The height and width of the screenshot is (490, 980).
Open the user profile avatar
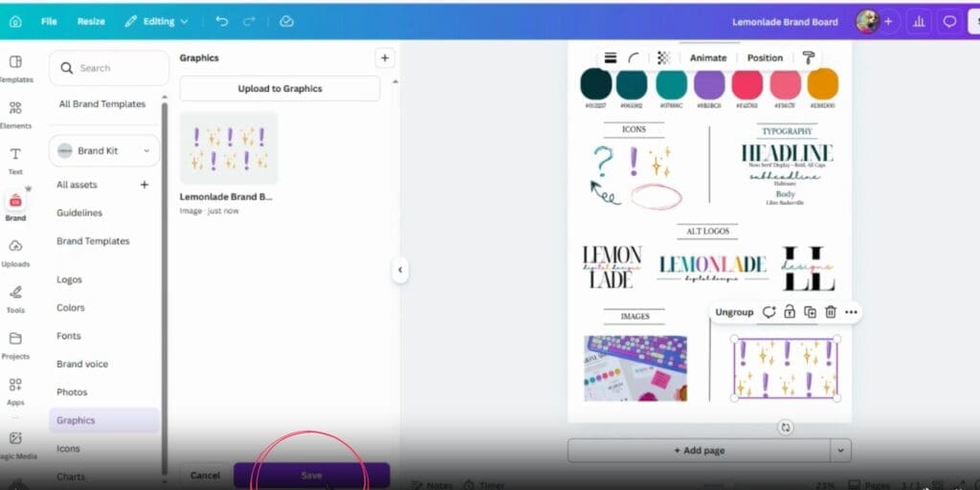coord(867,21)
